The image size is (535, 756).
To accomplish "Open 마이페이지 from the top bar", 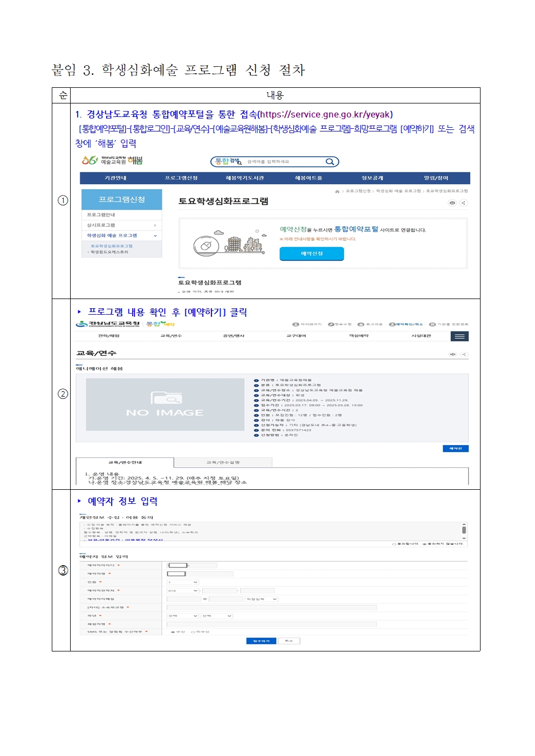I will [x=307, y=324].
